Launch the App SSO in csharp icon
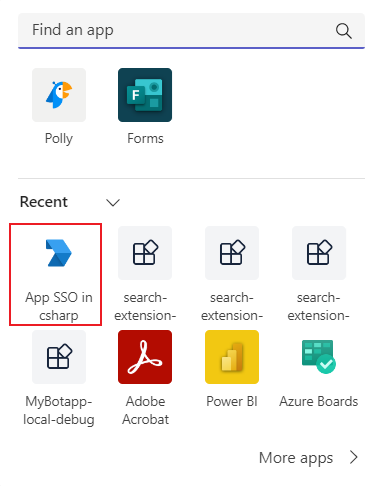 pyautogui.click(x=59, y=253)
